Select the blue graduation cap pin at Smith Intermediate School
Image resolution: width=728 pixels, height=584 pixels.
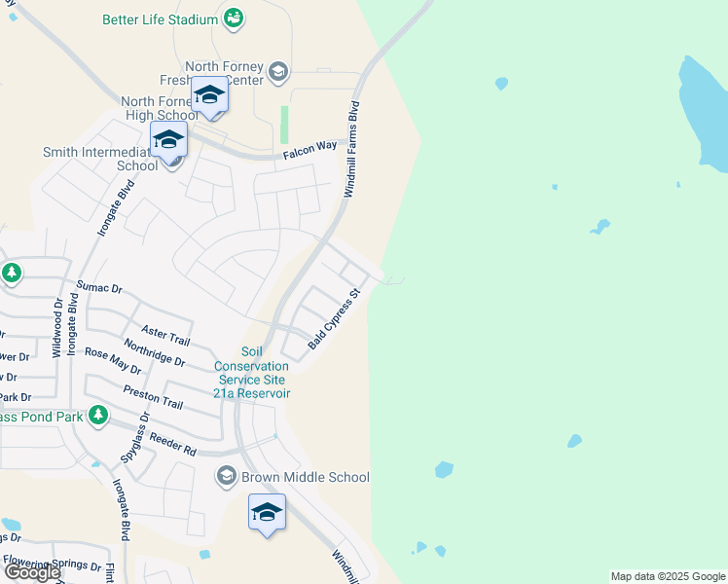tap(169, 143)
